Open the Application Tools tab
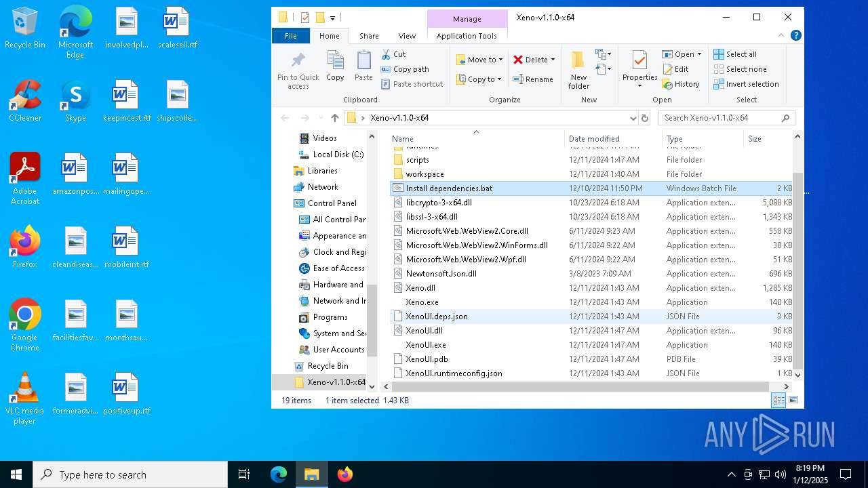 tap(467, 36)
